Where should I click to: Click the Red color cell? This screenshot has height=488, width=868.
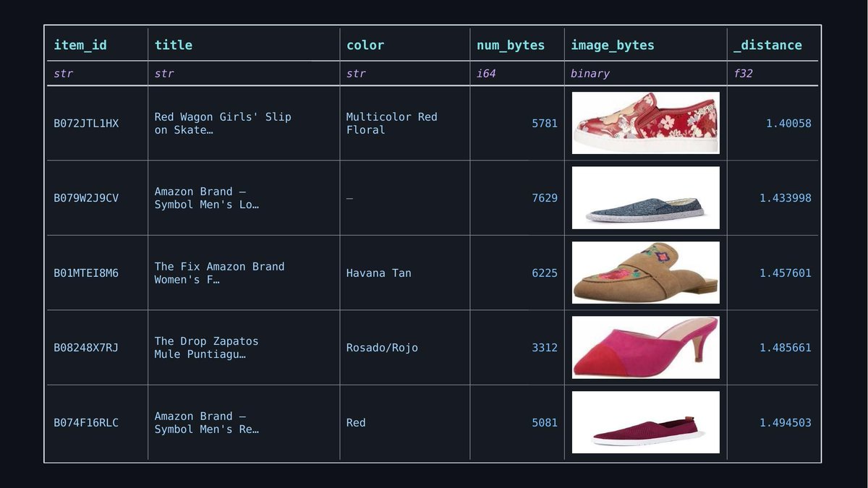coord(356,423)
